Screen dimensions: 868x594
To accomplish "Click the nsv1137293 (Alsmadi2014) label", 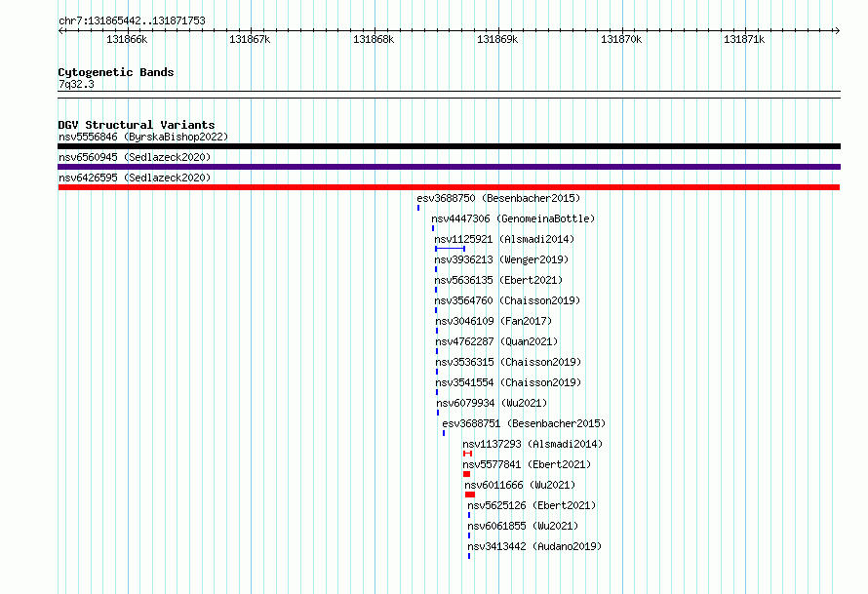I will 533,444.
